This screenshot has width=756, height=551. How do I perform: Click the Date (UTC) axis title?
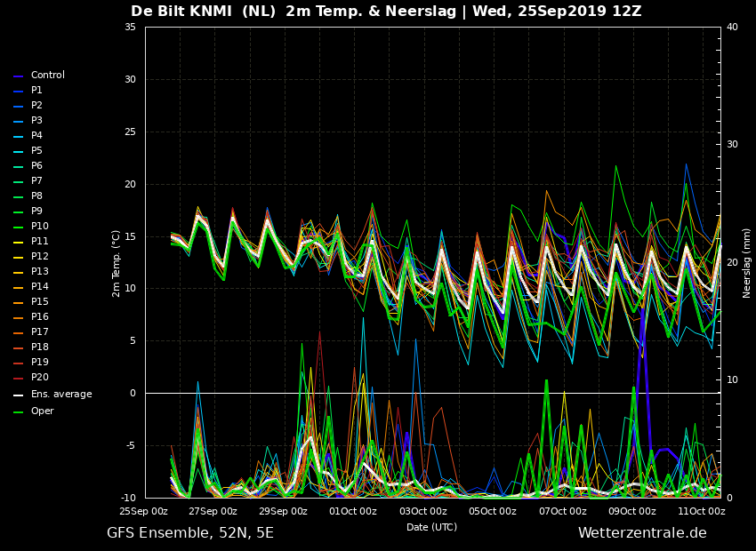pyautogui.click(x=432, y=527)
